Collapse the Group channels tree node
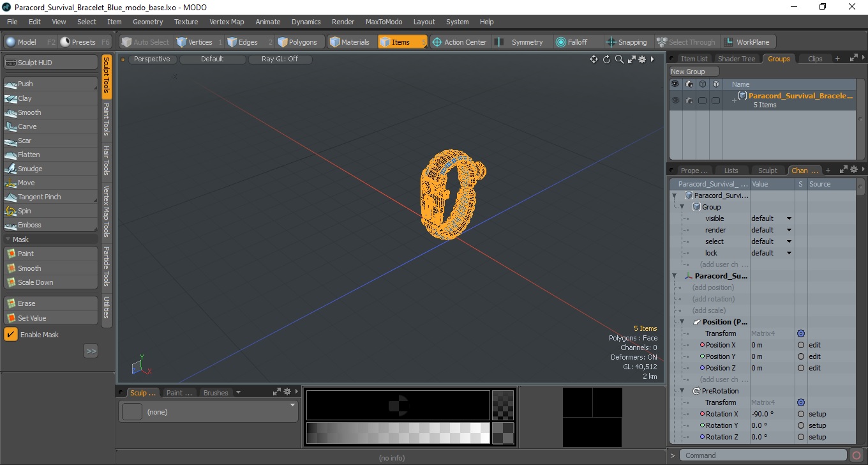Image resolution: width=868 pixels, height=465 pixels. click(x=682, y=207)
